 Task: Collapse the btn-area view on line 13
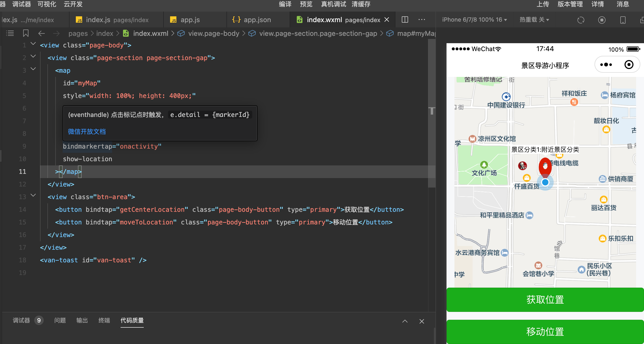33,195
